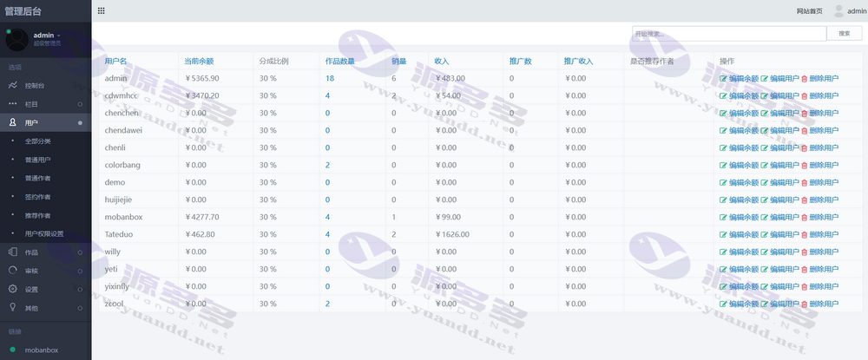Click 编辑余额 link for chendawei
This screenshot has width=868, height=360.
744,130
